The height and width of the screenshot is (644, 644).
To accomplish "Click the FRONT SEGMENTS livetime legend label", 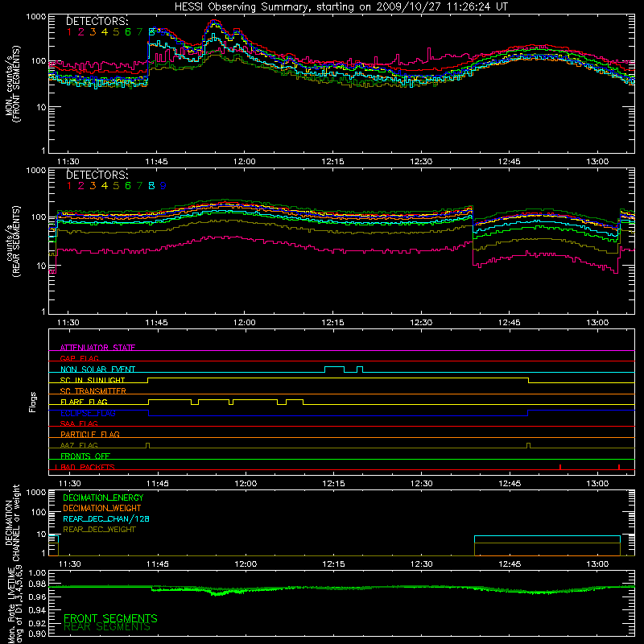I will tap(110, 618).
